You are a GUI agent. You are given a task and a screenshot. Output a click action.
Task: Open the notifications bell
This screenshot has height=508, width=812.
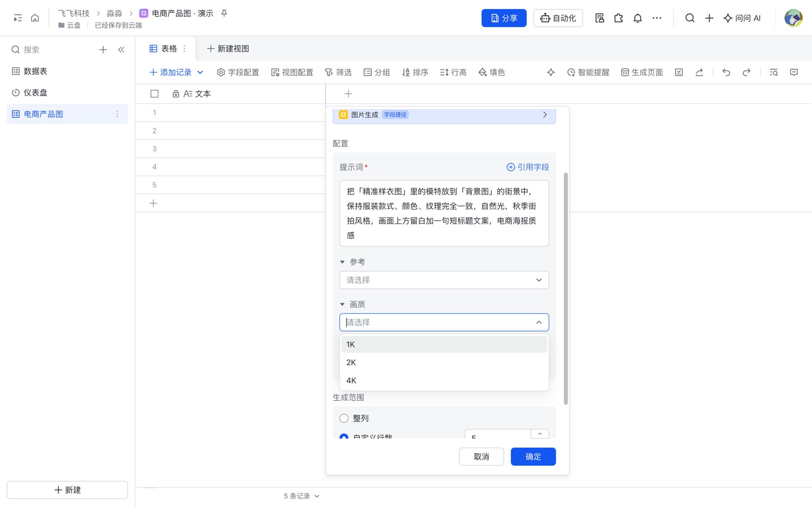click(638, 18)
